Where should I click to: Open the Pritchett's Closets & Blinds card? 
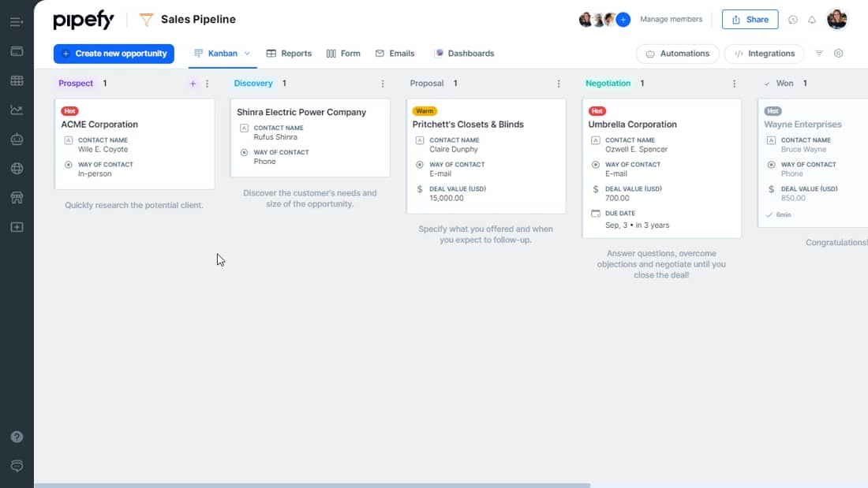tap(486, 156)
